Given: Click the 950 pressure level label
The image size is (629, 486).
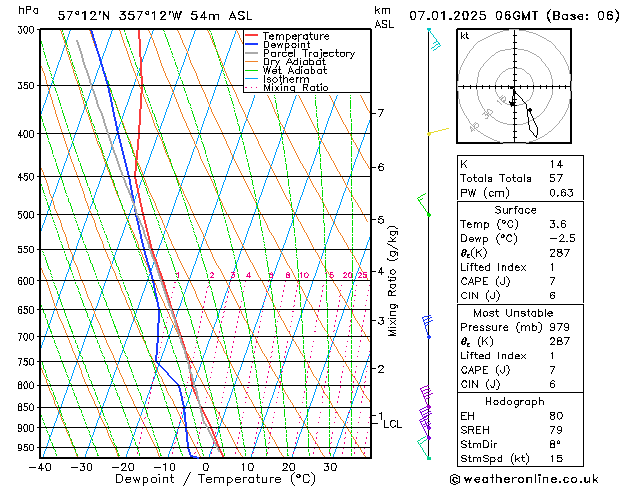Looking at the screenshot, I should [x=28, y=448].
